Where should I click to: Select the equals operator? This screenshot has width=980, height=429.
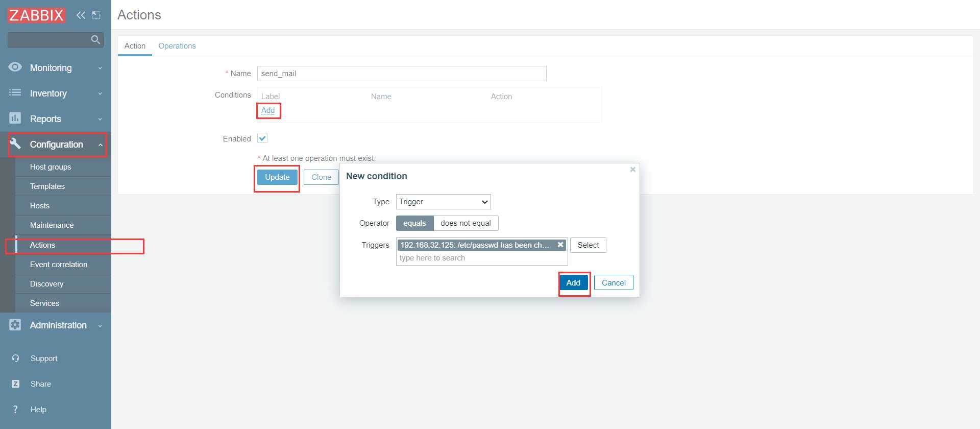pos(414,223)
